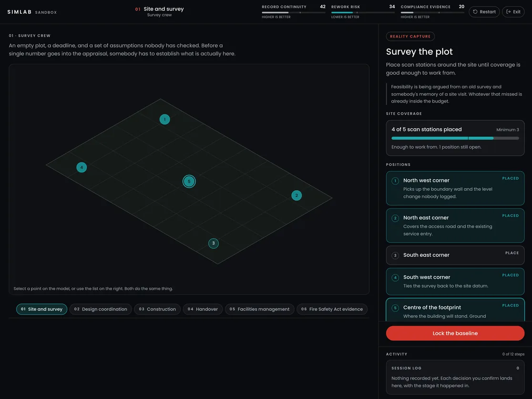Click the Reality Capture tag
The width and height of the screenshot is (532, 399).
(x=410, y=36)
